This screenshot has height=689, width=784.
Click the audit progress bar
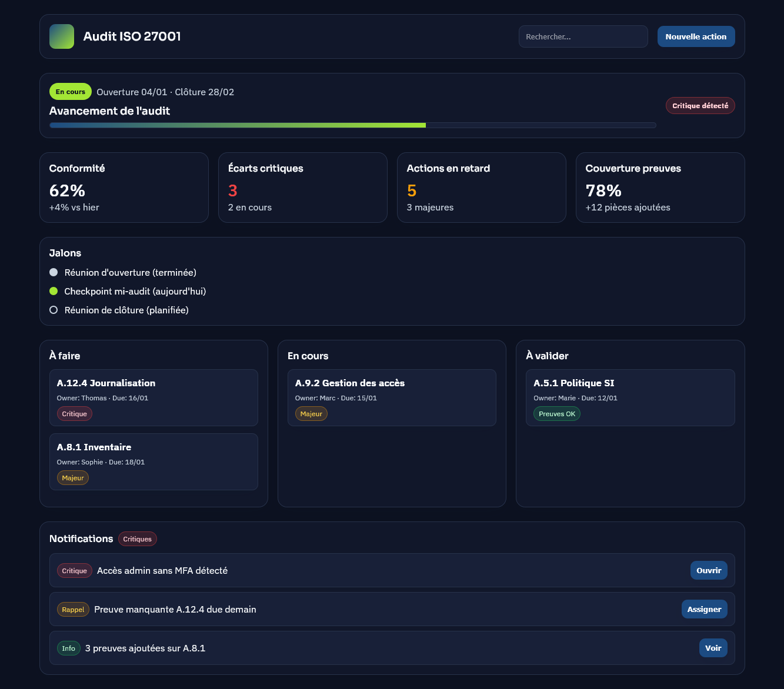[x=352, y=125]
